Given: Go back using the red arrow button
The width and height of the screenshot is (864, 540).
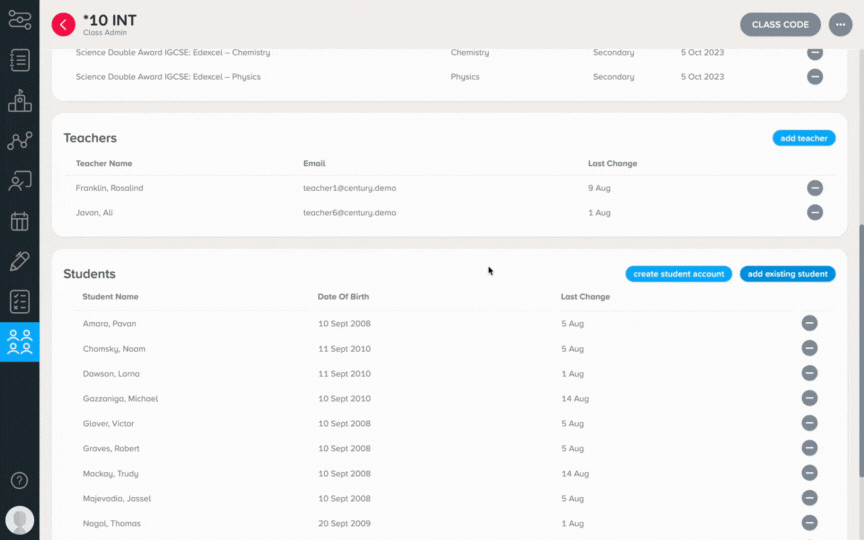Looking at the screenshot, I should click(63, 25).
